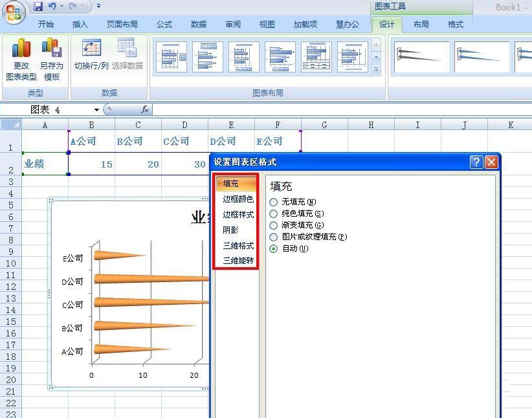
Task: Expand the name box dropdown arrow
Action: point(97,110)
